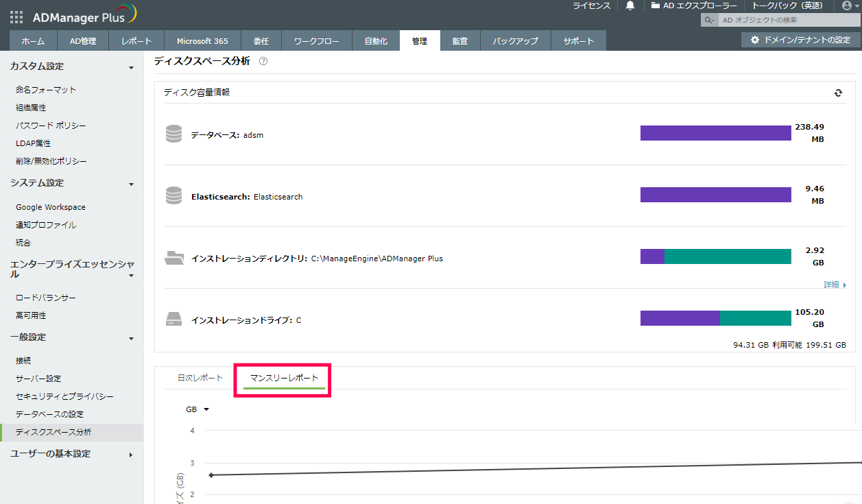The width and height of the screenshot is (862, 504).
Task: Switch to the レポート tab
Action: (x=136, y=41)
